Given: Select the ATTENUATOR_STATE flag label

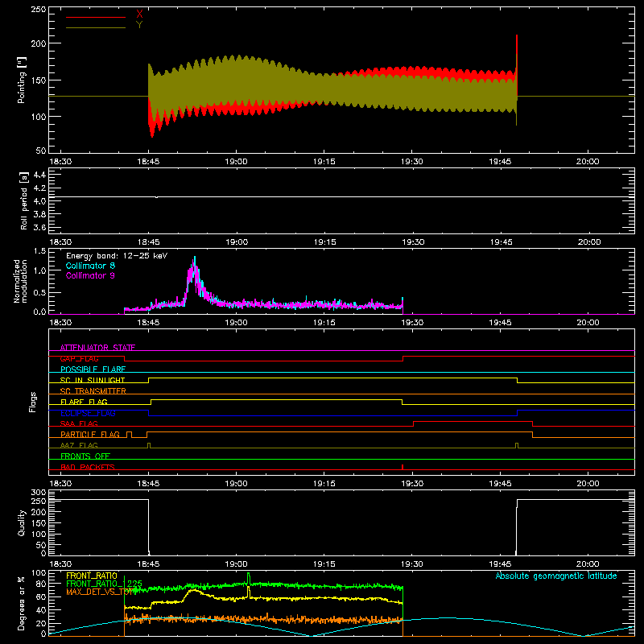Looking at the screenshot, I should click(x=97, y=348).
